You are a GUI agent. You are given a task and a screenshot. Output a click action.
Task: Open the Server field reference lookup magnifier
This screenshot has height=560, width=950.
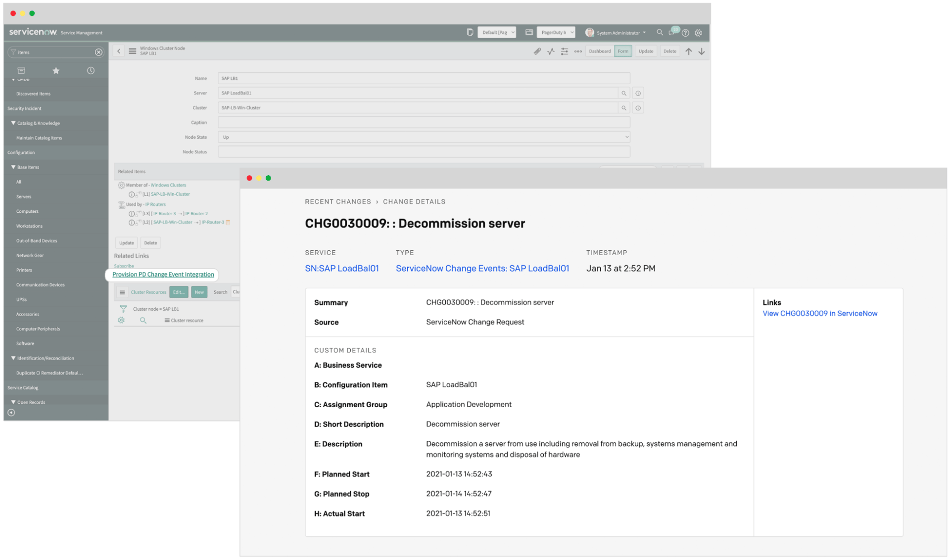pos(624,93)
